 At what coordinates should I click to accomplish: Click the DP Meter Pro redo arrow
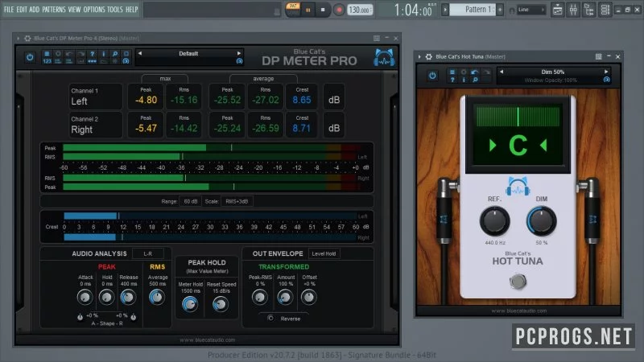(81, 54)
